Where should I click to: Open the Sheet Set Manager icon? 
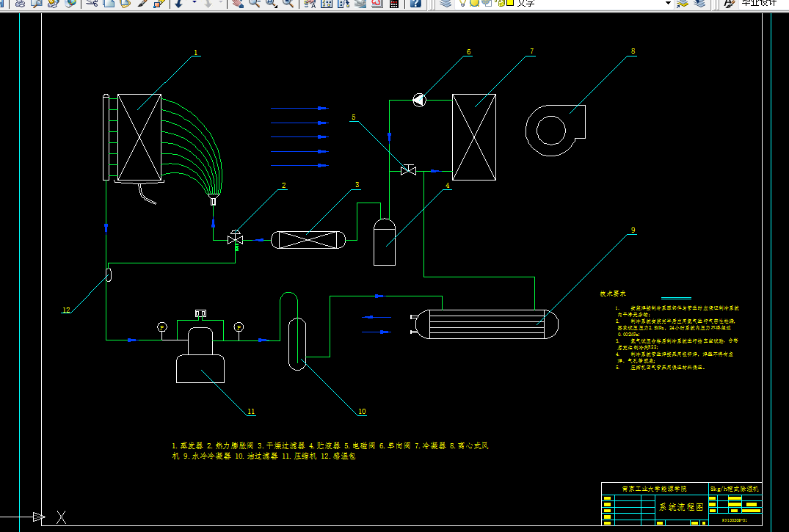pos(360,2)
